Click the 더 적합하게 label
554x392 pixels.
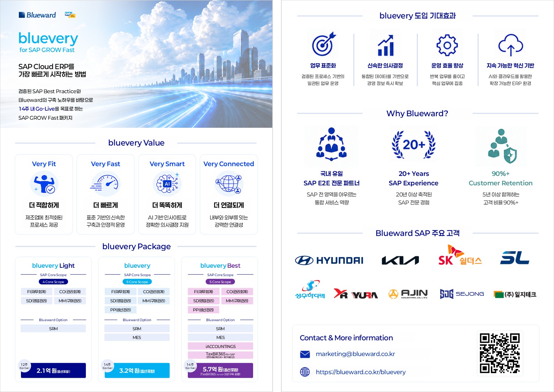pos(44,205)
